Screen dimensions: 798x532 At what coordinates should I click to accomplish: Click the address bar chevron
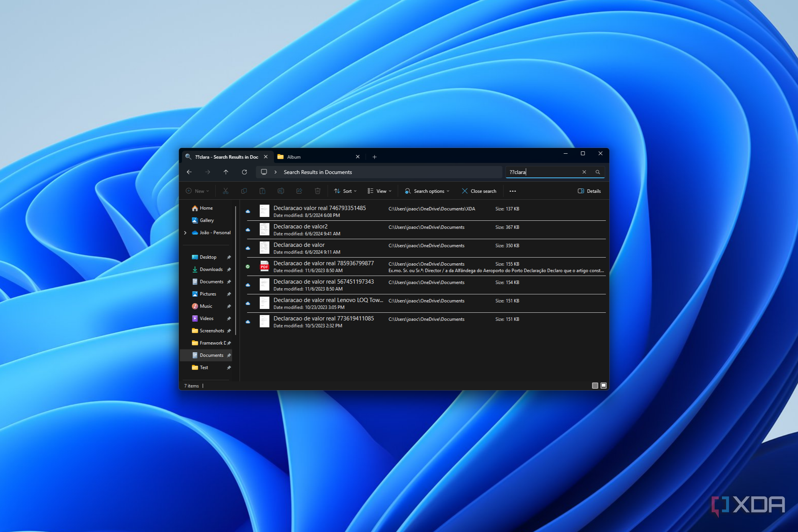pyautogui.click(x=275, y=172)
